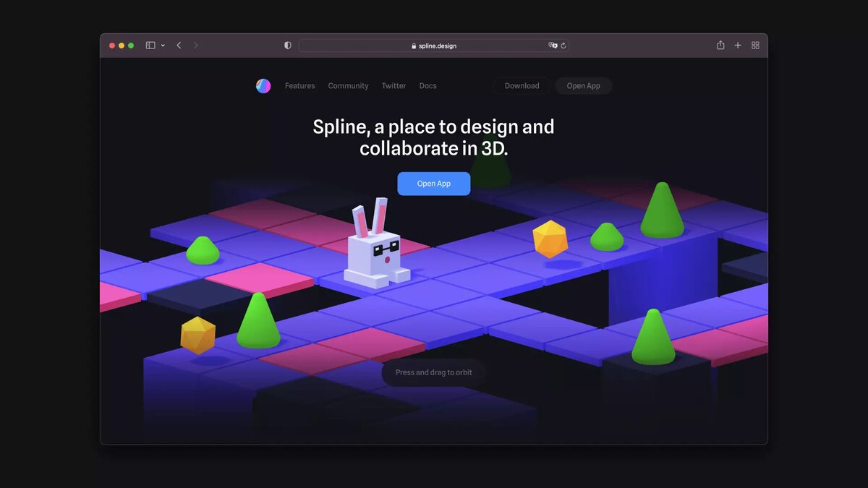Click the bunny character in 3D scene
This screenshot has width=868, height=488.
pos(376,246)
